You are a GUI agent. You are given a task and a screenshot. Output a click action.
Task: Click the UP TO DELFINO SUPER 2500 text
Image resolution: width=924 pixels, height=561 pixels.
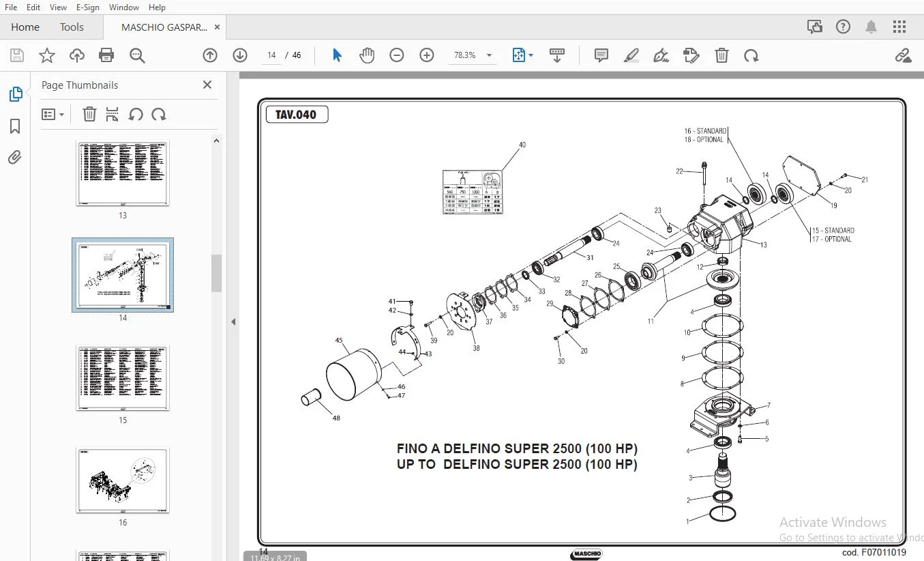click(x=517, y=465)
